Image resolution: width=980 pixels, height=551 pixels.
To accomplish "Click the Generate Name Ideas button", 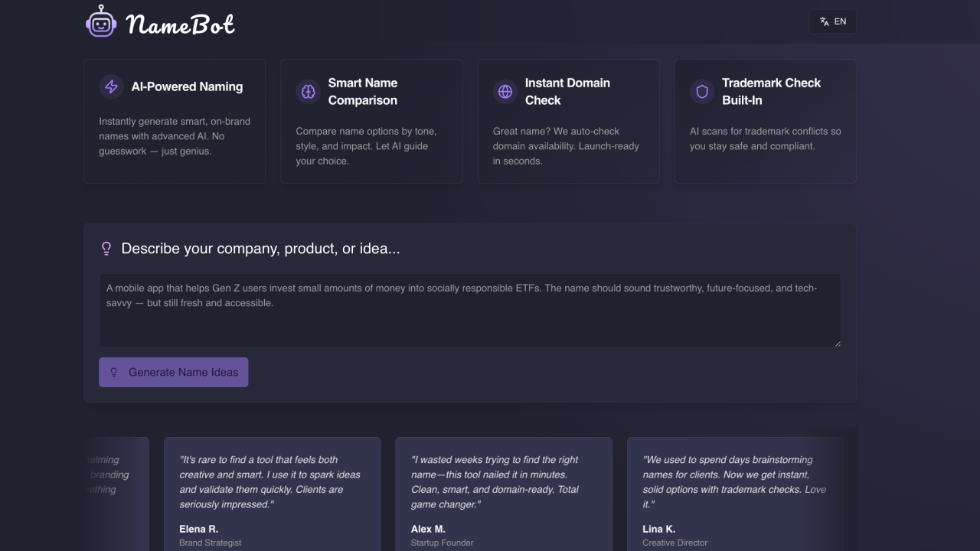I will coord(174,372).
